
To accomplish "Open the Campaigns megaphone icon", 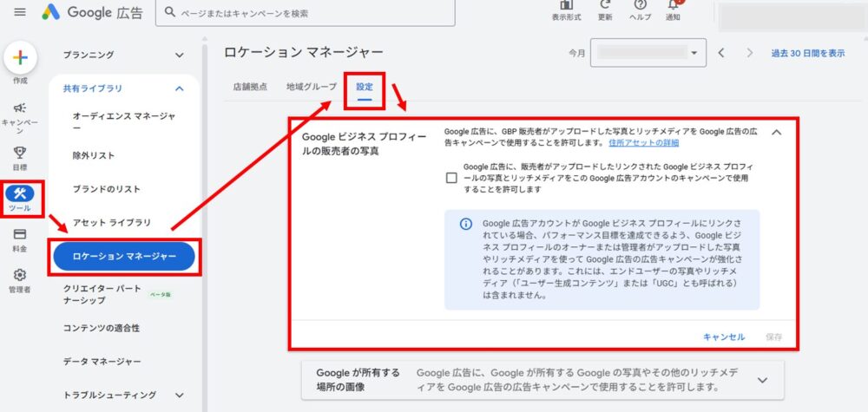I will tap(19, 108).
